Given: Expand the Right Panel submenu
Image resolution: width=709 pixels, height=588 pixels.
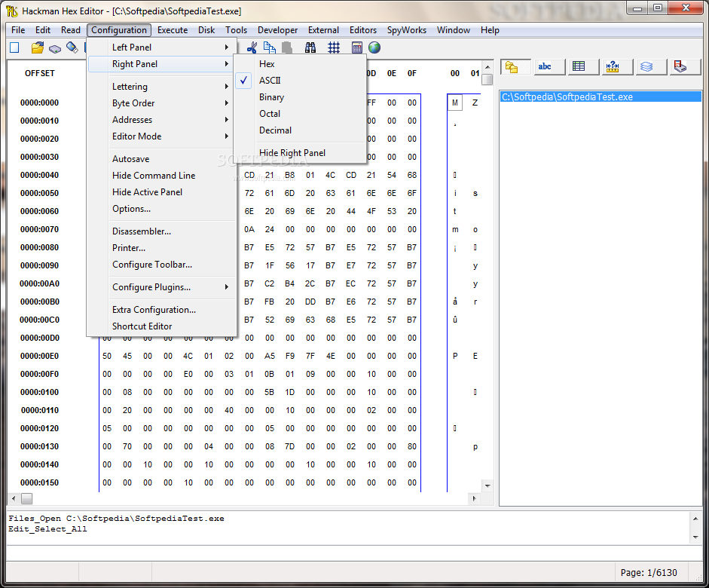Looking at the screenshot, I should (162, 64).
